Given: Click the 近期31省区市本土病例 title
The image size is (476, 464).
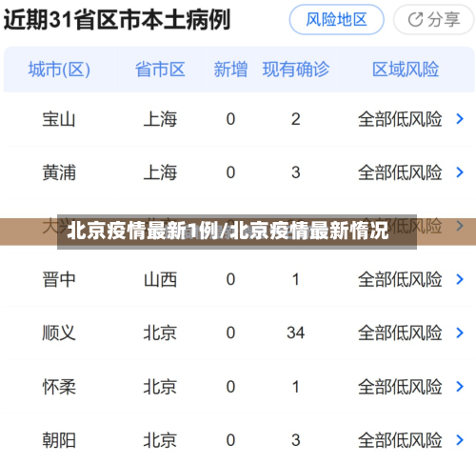Looking at the screenshot, I should [x=117, y=20].
